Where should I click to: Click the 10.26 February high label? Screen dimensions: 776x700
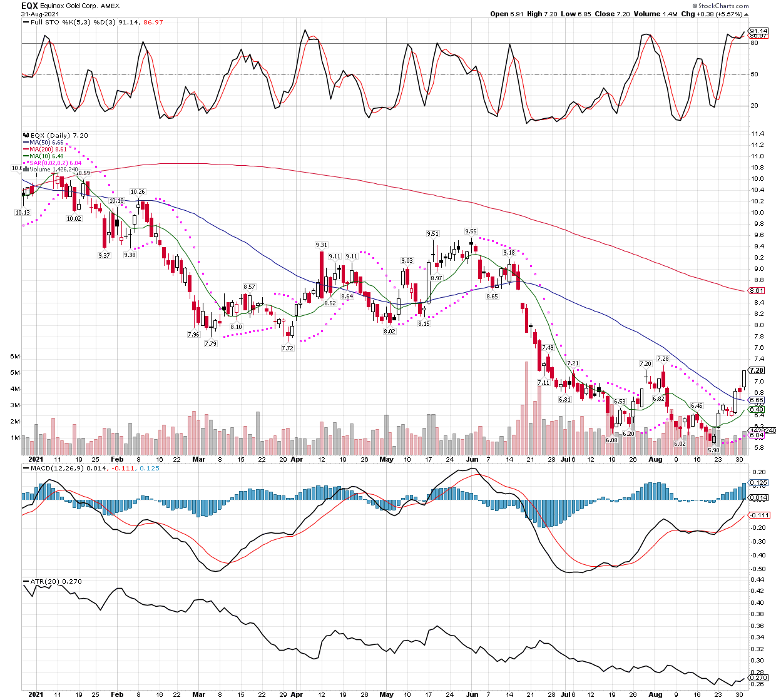(138, 192)
